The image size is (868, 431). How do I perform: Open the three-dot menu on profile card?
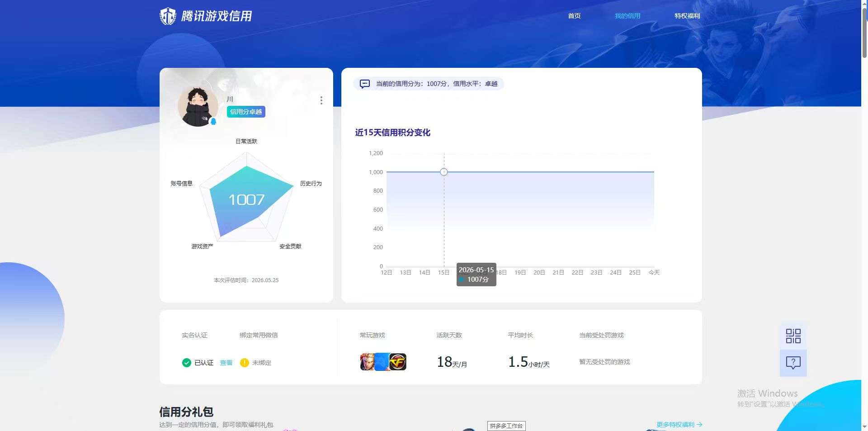tap(321, 100)
